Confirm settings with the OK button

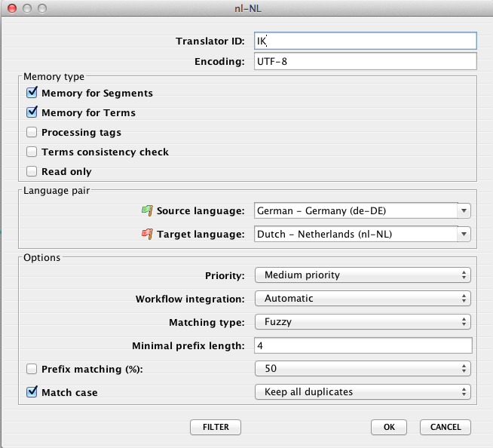[x=389, y=427]
